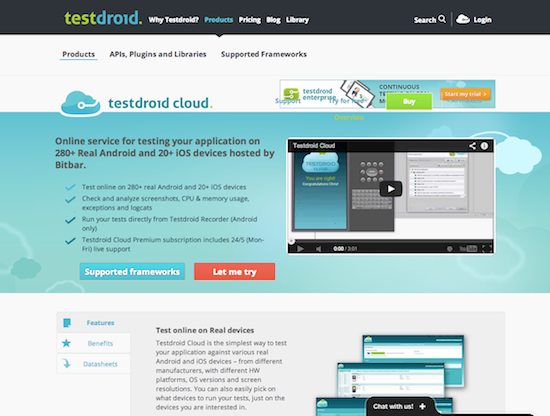Go to Pricing page
Image resolution: width=550 pixels, height=416 pixels.
250,20
